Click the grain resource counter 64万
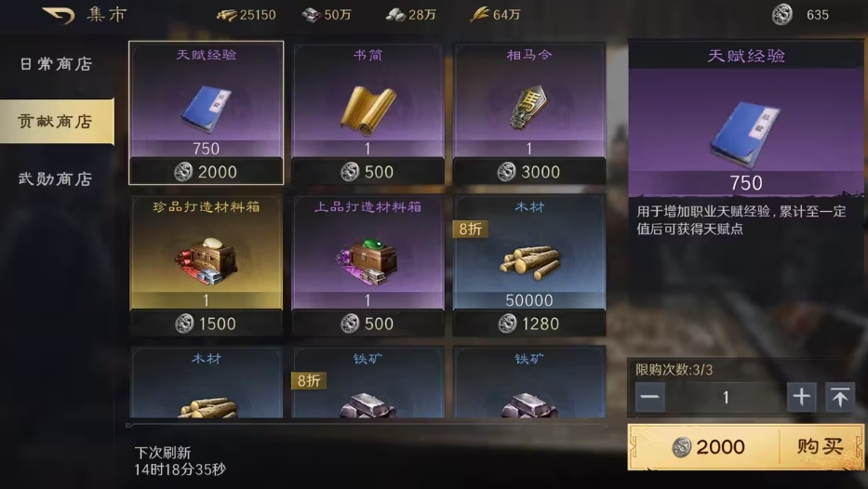 [x=495, y=15]
